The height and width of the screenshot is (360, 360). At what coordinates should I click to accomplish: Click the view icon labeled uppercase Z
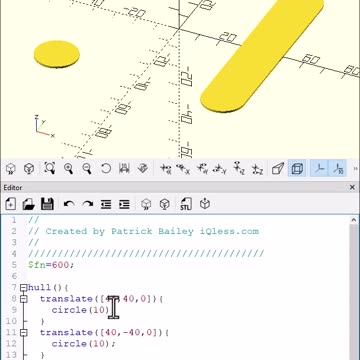click(257, 169)
